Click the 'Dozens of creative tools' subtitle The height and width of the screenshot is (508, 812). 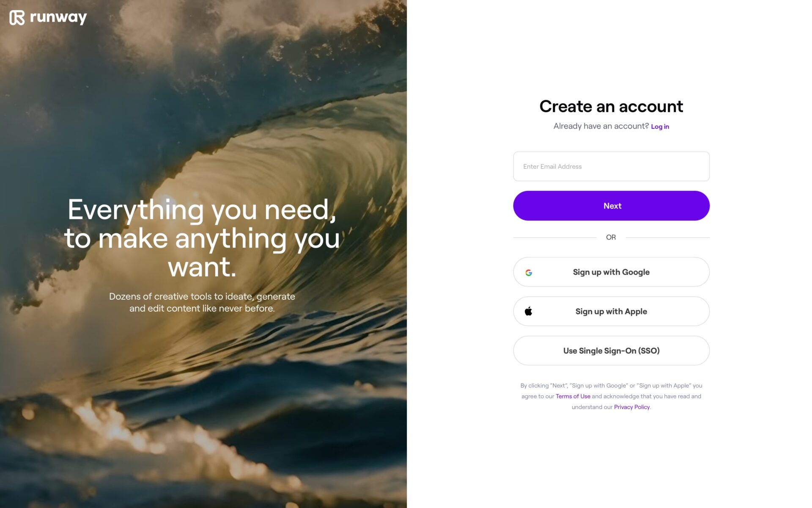tap(202, 302)
